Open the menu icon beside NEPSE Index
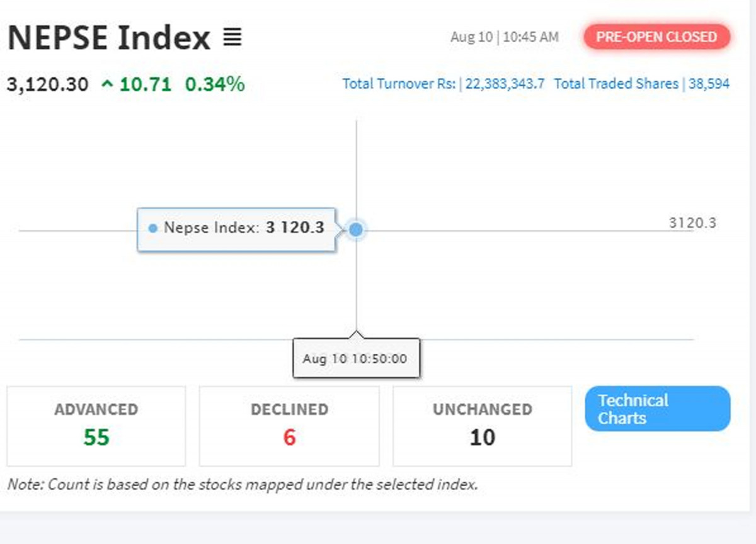This screenshot has height=544, width=756. click(x=232, y=38)
